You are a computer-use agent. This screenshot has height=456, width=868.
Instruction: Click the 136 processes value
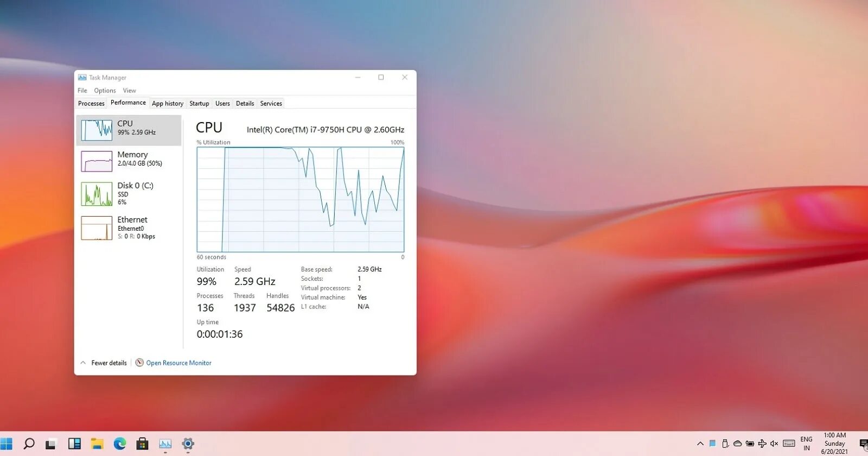coord(206,308)
